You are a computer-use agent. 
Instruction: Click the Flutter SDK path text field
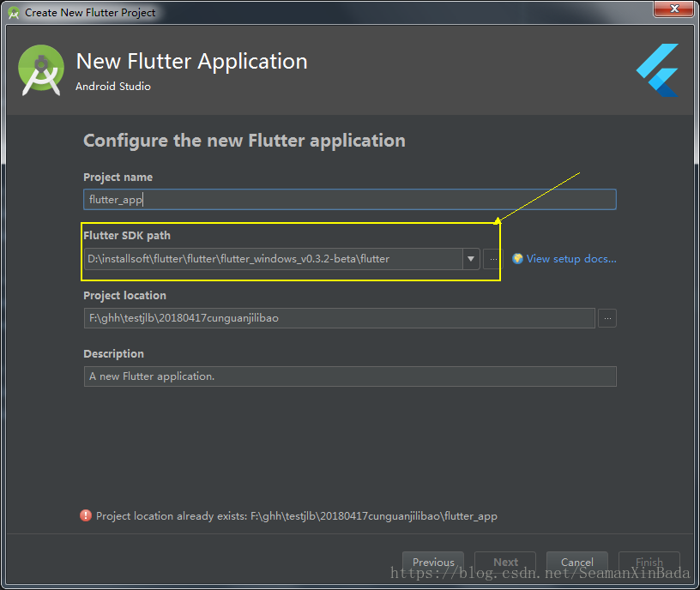point(273,259)
